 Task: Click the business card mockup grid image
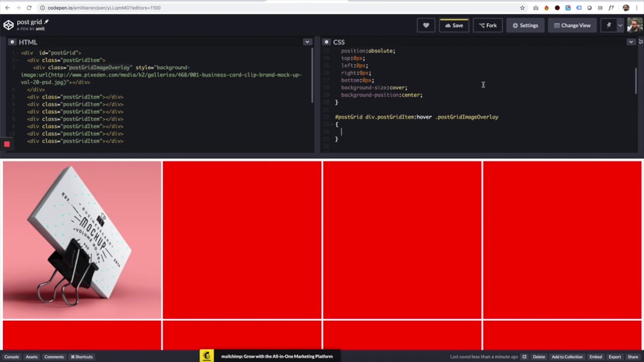(82, 240)
